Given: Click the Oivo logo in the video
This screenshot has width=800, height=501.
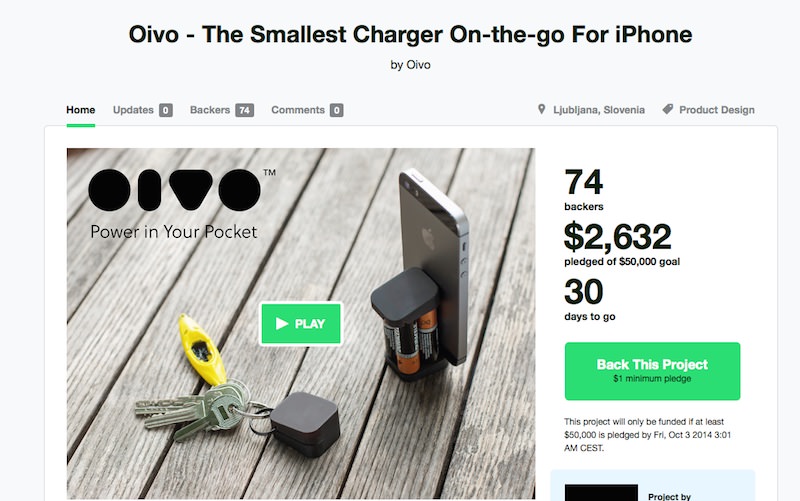Looking at the screenshot, I should [x=175, y=190].
